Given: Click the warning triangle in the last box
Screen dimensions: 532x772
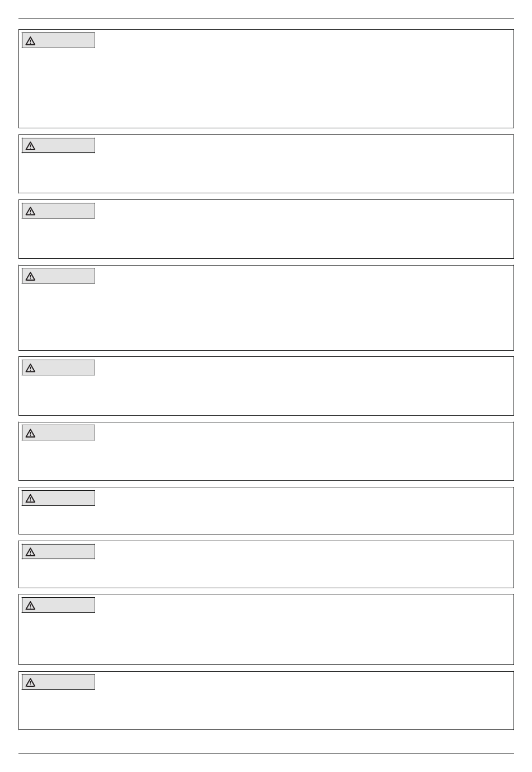Looking at the screenshot, I should [x=30, y=682].
